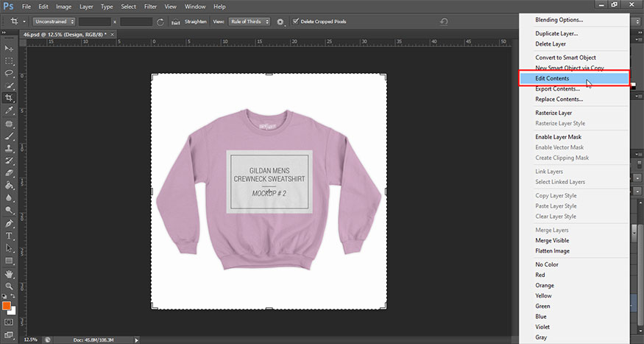This screenshot has height=344, width=644.
Task: Open the Crop tool preset picker arrow
Action: click(24, 22)
